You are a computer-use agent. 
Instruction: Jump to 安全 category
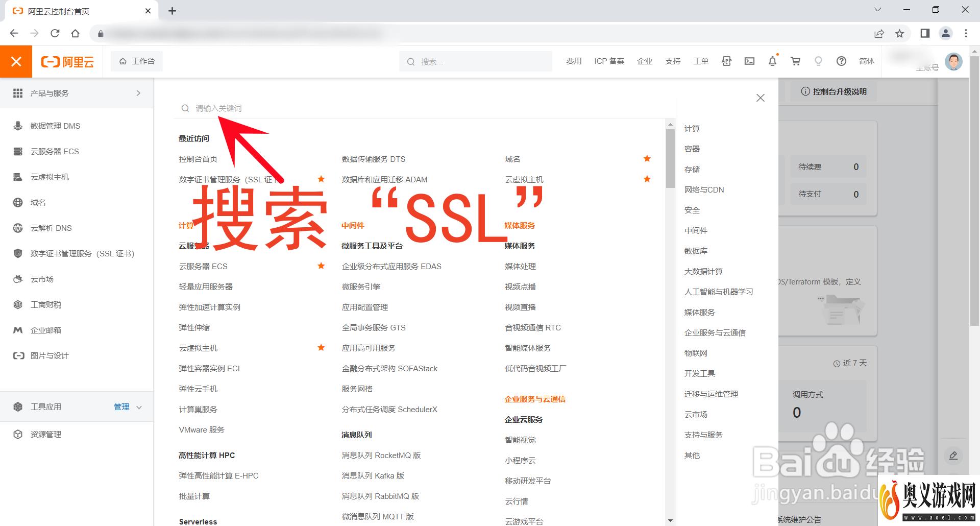[692, 210]
